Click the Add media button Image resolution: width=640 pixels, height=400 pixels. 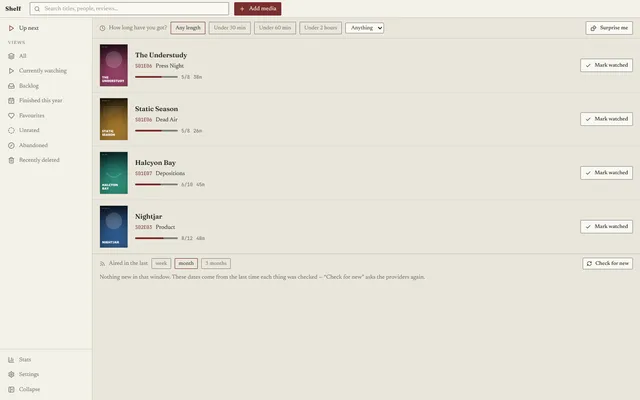pos(258,9)
